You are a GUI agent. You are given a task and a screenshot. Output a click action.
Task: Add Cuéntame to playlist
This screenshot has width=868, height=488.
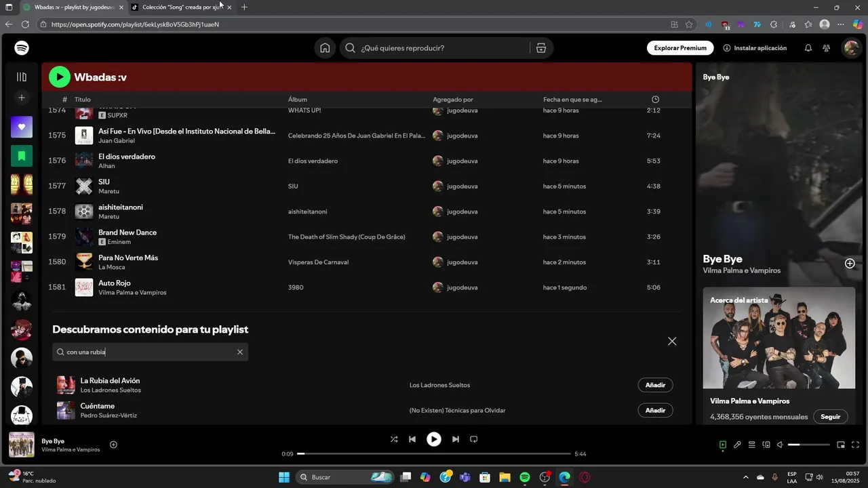[655, 410]
